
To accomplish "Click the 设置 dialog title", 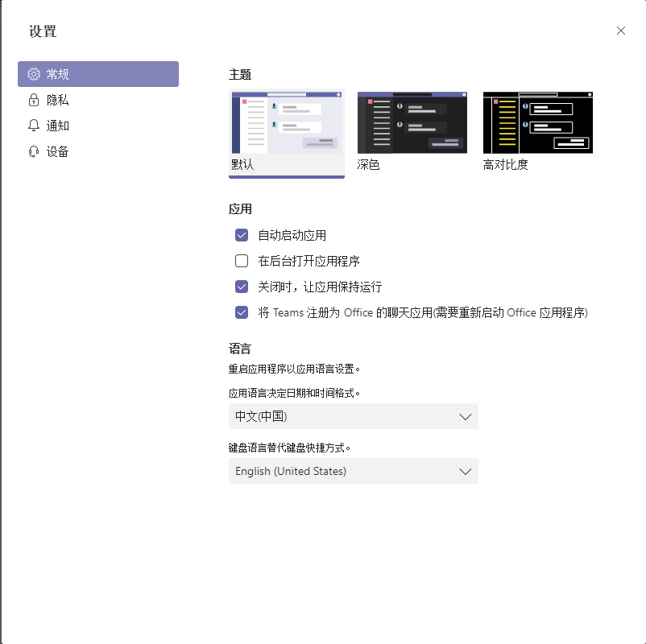I will coord(43,31).
